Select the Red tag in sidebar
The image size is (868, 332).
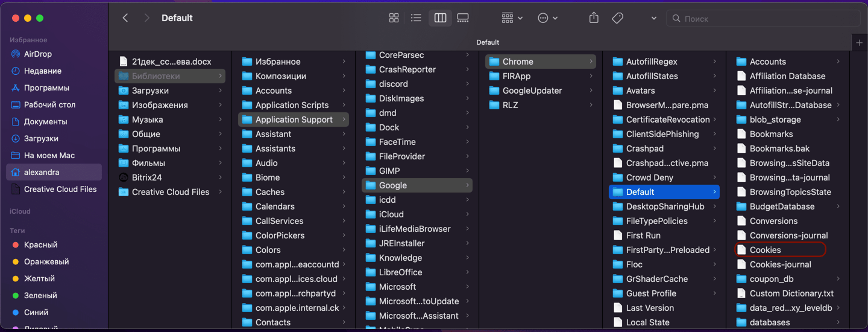[40, 244]
